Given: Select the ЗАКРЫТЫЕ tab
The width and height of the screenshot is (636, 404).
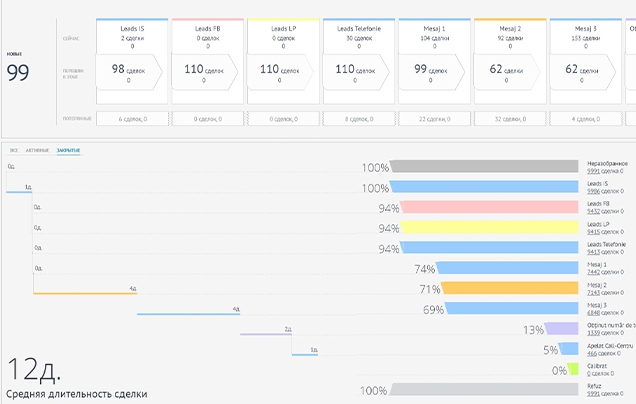Looking at the screenshot, I should [68, 149].
